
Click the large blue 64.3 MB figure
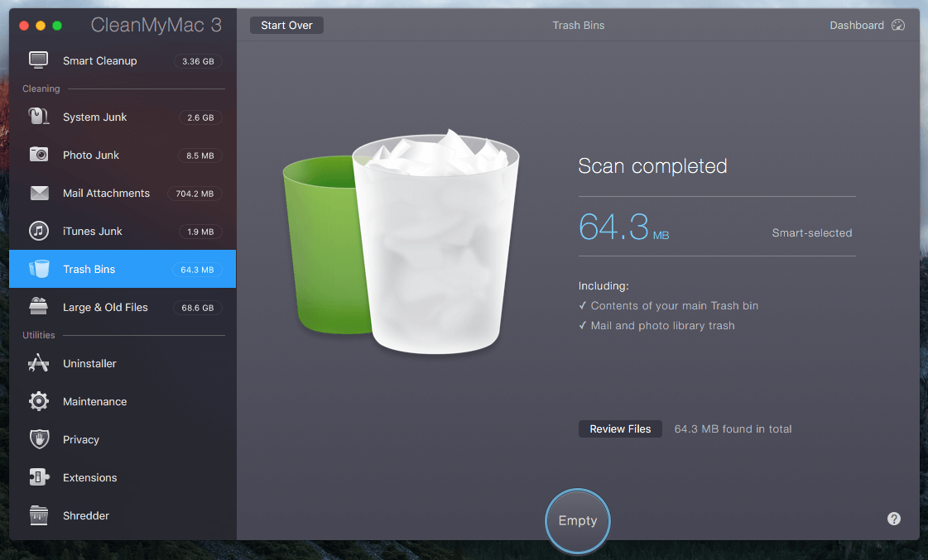(x=623, y=227)
